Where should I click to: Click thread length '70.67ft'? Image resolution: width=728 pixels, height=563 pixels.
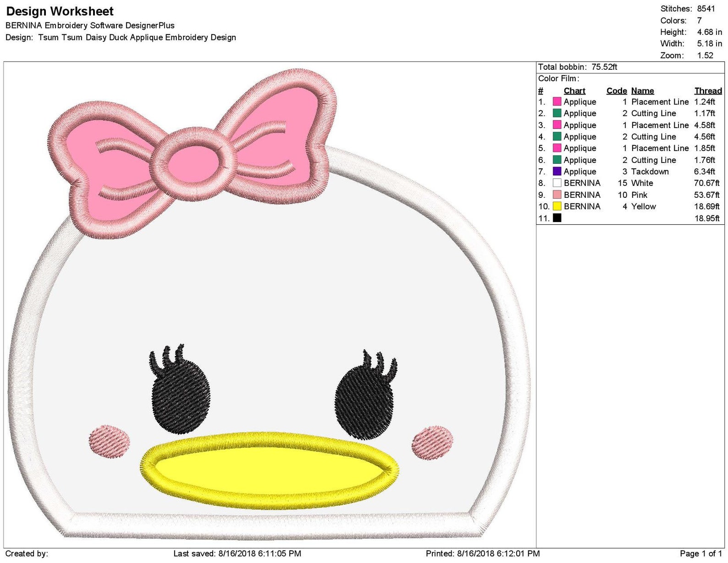707,183
